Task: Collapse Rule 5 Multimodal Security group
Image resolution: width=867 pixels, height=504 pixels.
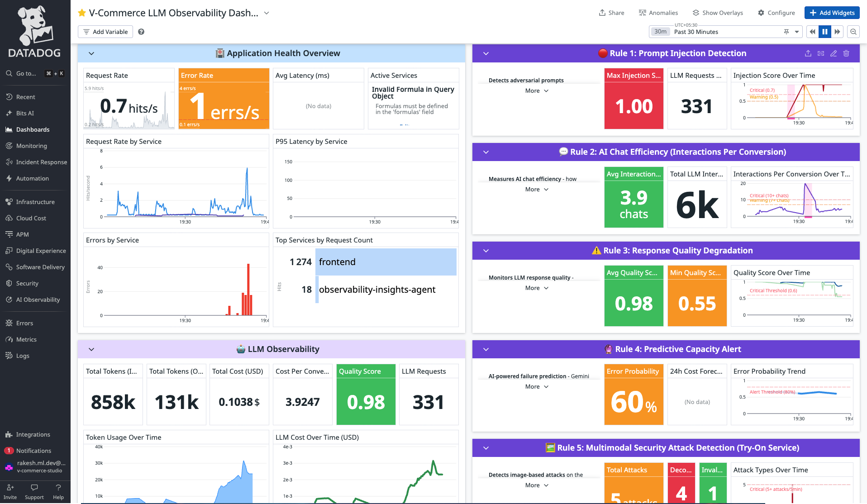Action: coord(486,448)
